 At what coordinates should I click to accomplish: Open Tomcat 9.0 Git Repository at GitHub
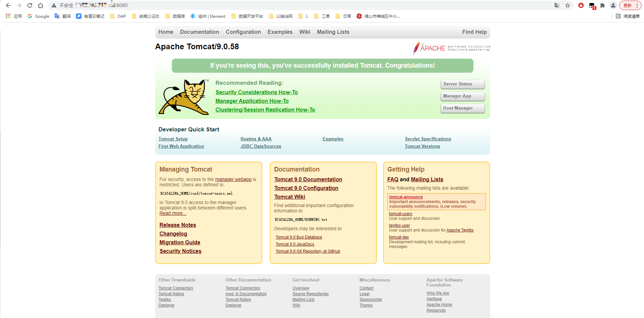click(x=308, y=251)
